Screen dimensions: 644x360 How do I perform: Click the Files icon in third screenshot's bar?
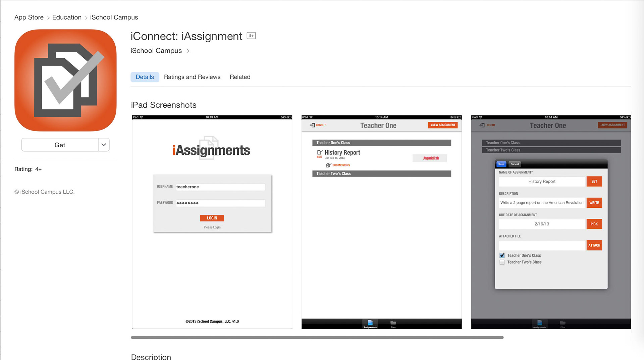563,324
